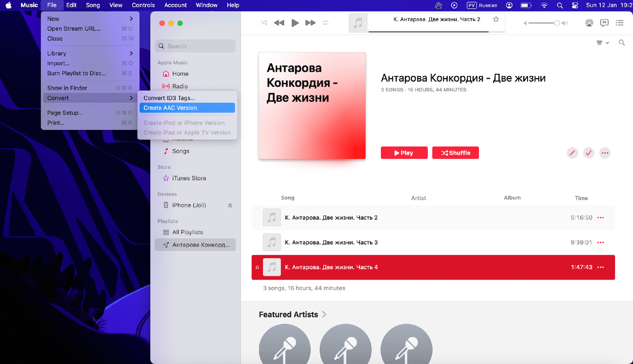Show the lyrics panel
Image resolution: width=633 pixels, height=364 pixels.
click(604, 23)
